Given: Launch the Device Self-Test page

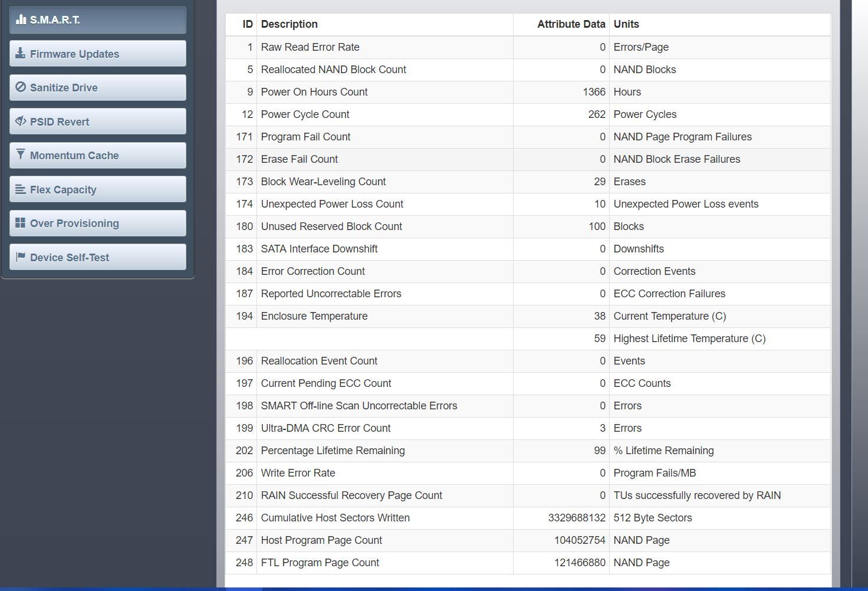Looking at the screenshot, I should coord(98,257).
